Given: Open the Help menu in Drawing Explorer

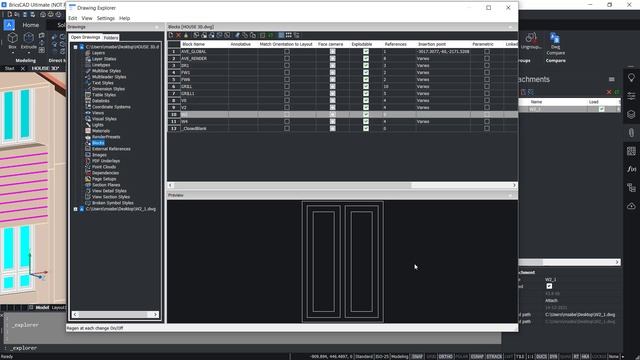Looking at the screenshot, I should click(x=124, y=18).
